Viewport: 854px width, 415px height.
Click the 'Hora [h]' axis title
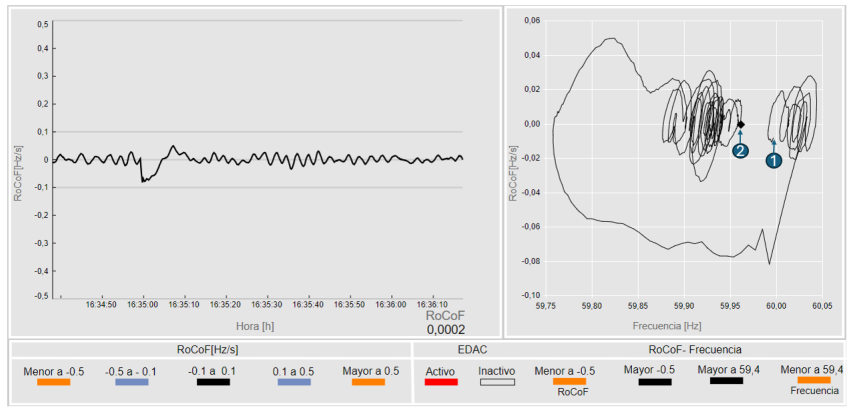click(254, 326)
